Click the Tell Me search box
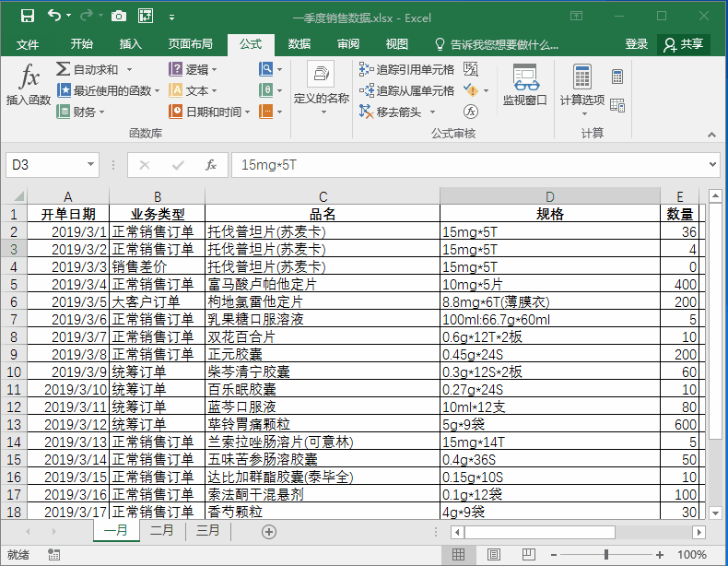 coord(497,44)
